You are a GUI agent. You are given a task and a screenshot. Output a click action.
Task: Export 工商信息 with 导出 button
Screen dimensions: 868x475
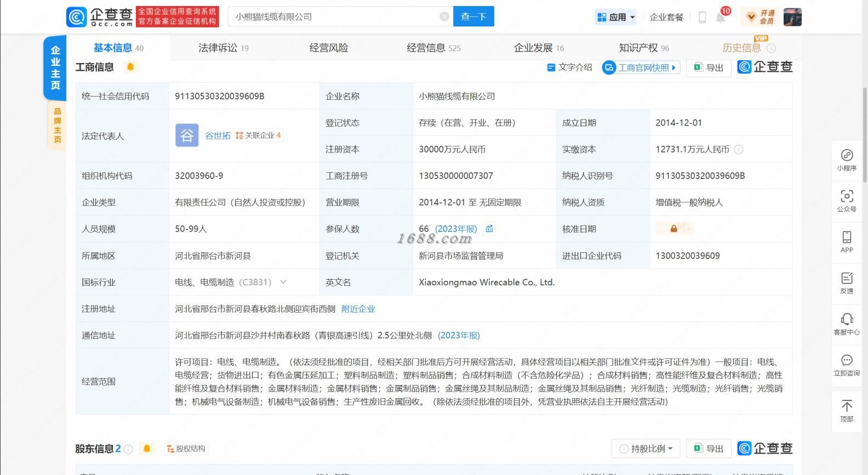709,67
